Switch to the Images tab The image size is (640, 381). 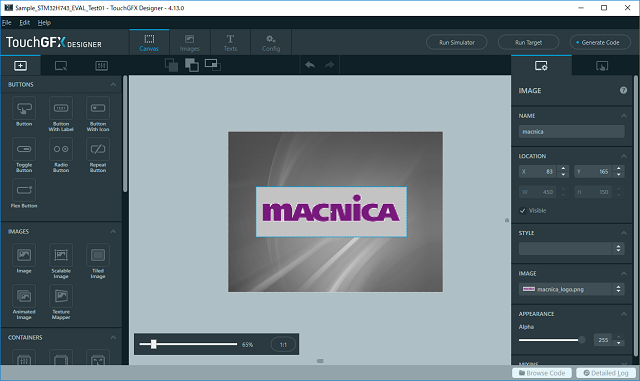click(x=190, y=42)
